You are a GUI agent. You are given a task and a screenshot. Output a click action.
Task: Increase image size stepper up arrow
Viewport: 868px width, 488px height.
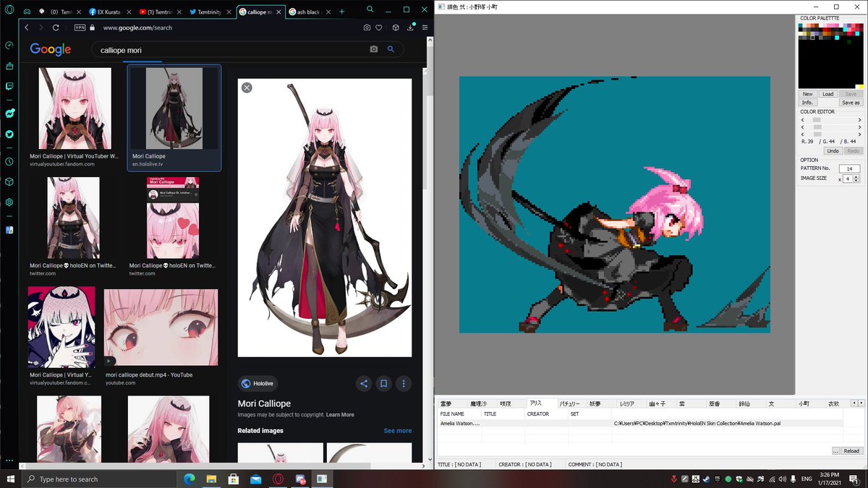(x=856, y=176)
